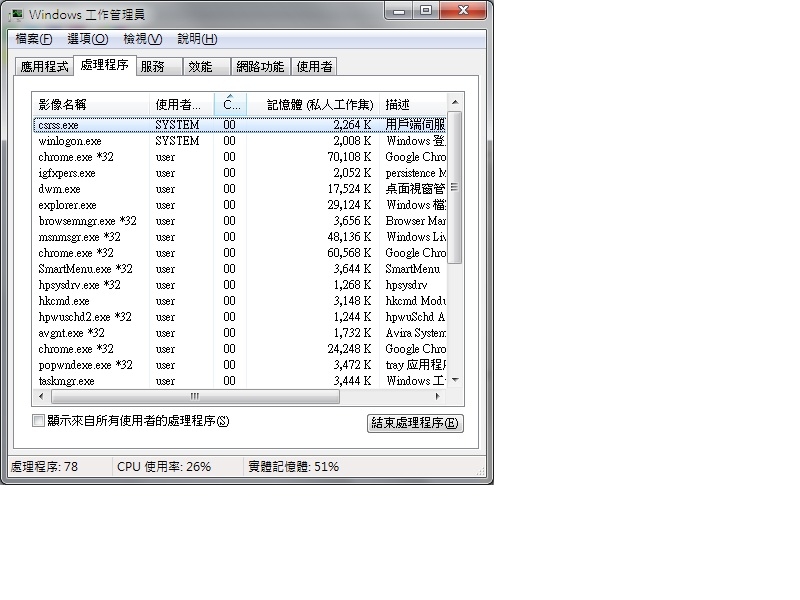Select the csrss.exe process row
The image size is (800, 600).
click(x=239, y=125)
